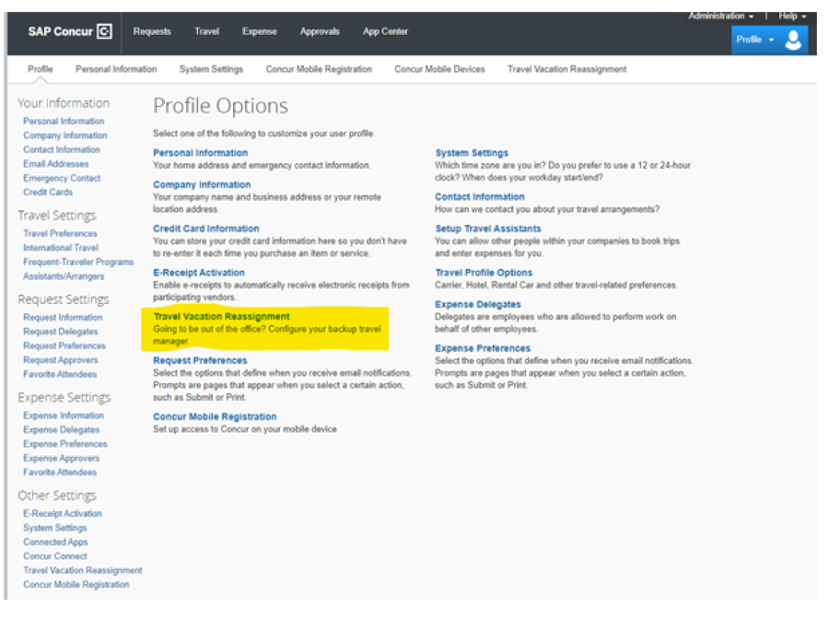Click the E-Receipt Activation heading link in Profile Options
The image size is (840, 619).
[x=199, y=273]
